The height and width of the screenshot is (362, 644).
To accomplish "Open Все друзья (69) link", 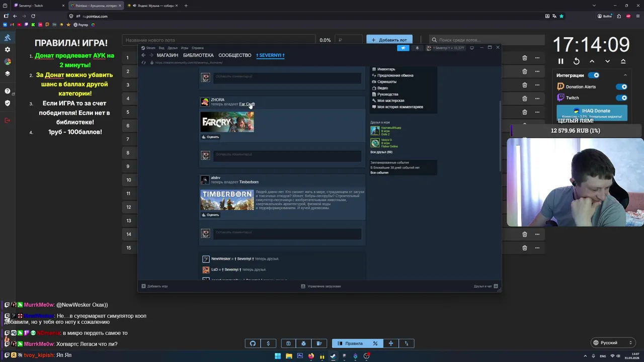I will [x=381, y=152].
